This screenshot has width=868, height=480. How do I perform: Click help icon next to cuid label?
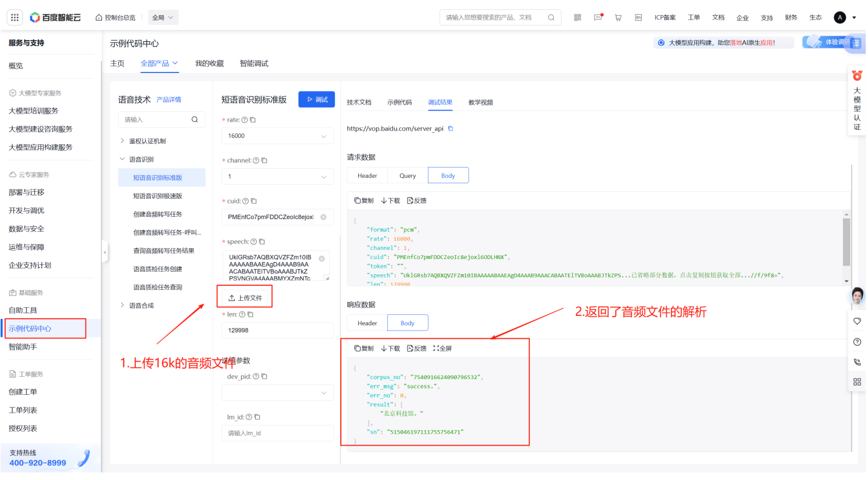coord(246,201)
